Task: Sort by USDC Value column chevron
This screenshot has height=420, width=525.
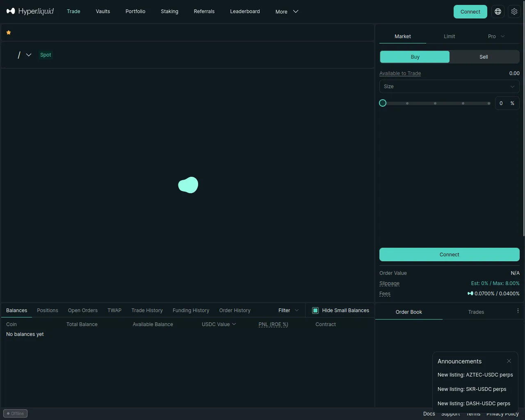Action: [234, 324]
